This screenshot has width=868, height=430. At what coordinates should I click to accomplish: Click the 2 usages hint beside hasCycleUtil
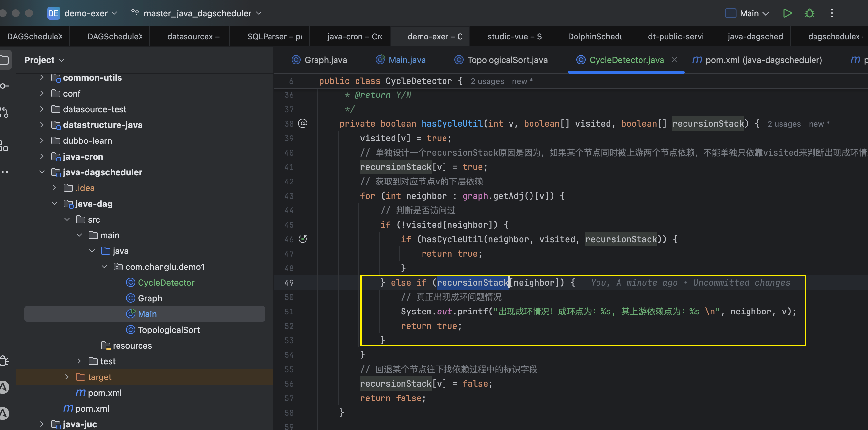784,124
